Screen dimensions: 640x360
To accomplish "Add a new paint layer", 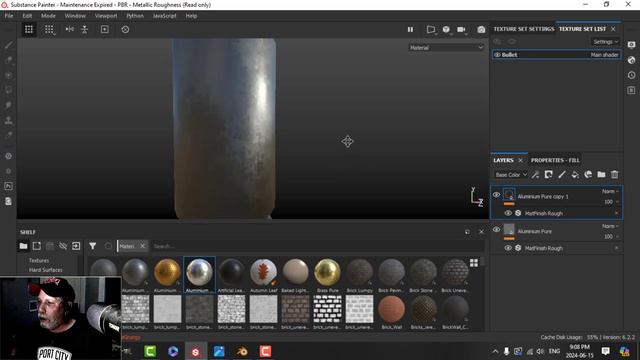I will tap(562, 175).
